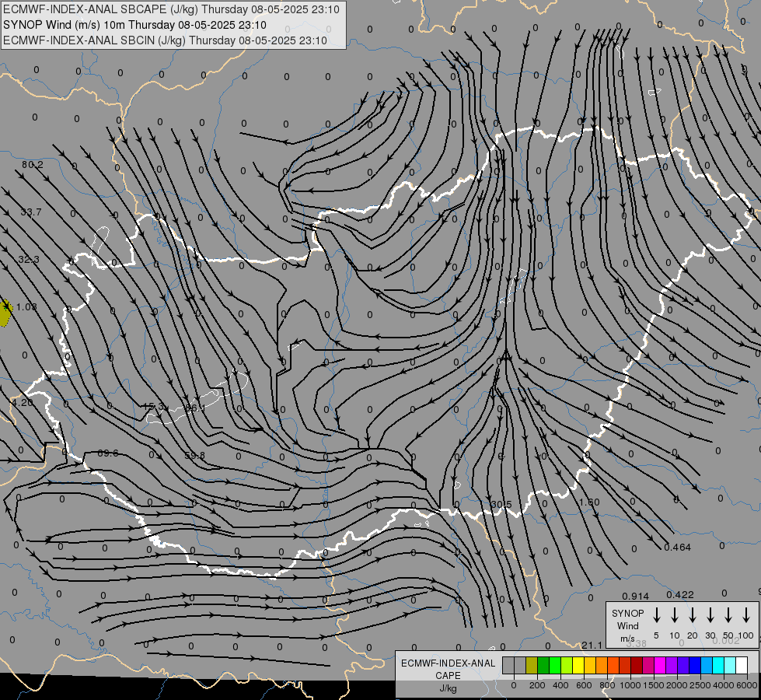Choose the pure blue CAPE legend swatch
The height and width of the screenshot is (700, 761).
point(694,665)
